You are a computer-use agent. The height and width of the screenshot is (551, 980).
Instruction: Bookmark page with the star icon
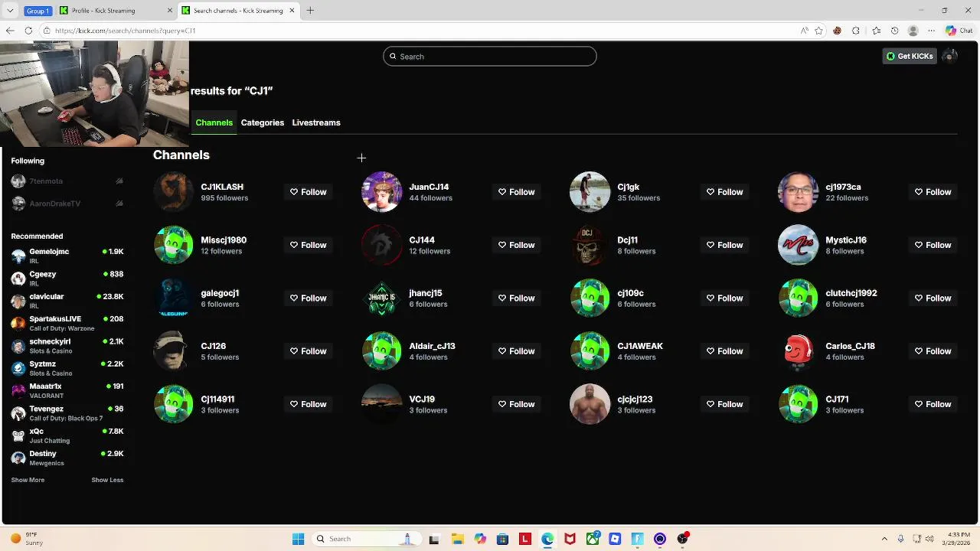point(818,31)
